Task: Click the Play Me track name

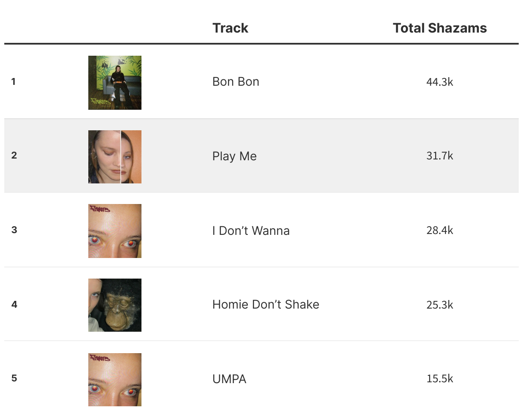Action: [234, 156]
